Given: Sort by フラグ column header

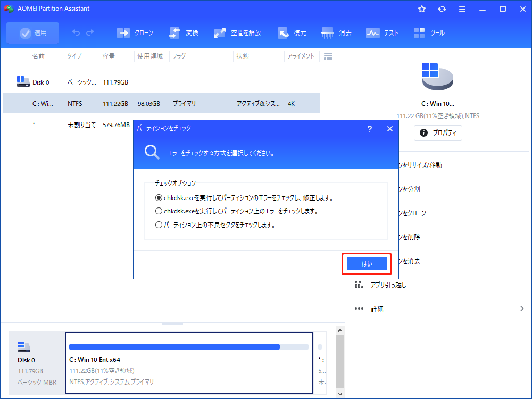Looking at the screenshot, I should tap(179, 56).
